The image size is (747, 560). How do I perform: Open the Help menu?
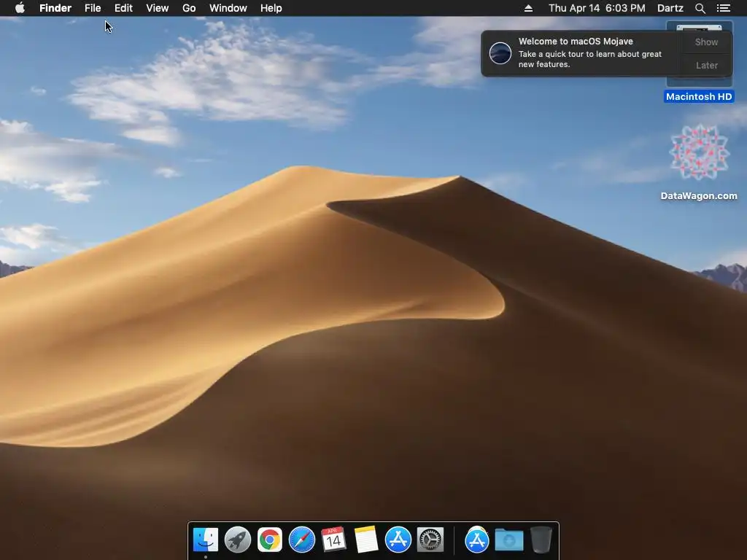271,8
